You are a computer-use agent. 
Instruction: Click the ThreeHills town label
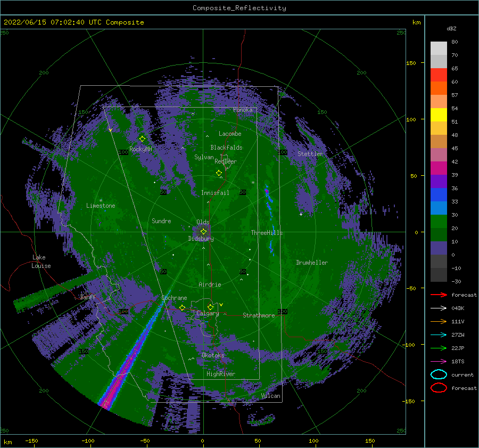267,233
